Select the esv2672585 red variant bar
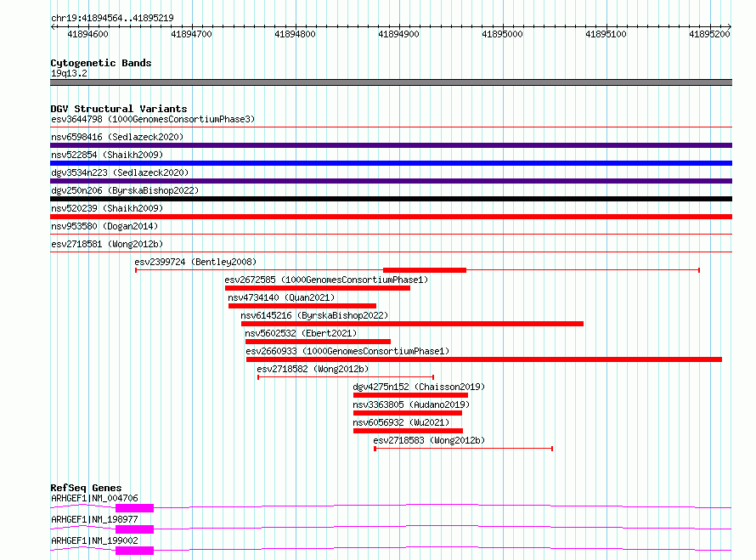 318,288
